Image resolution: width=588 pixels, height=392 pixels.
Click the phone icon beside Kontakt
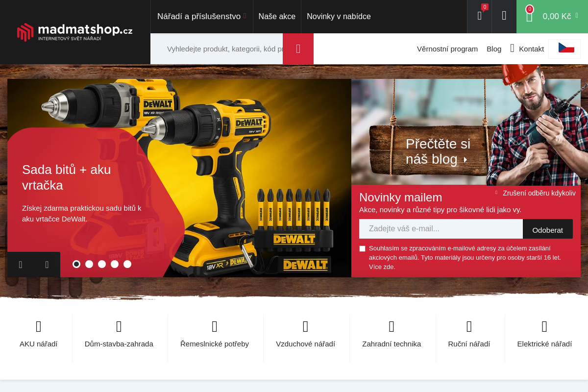[512, 48]
